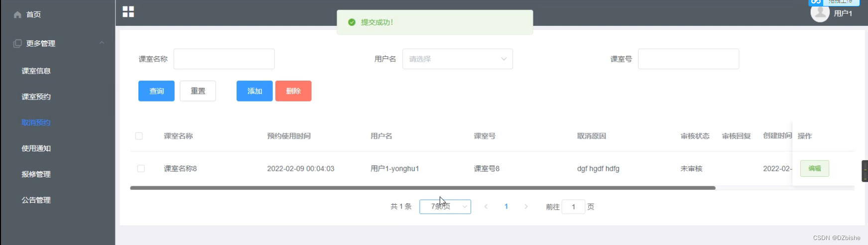Open the 用户名 请选择 dropdown
Screen dimensions: 868x245
pyautogui.click(x=458, y=59)
